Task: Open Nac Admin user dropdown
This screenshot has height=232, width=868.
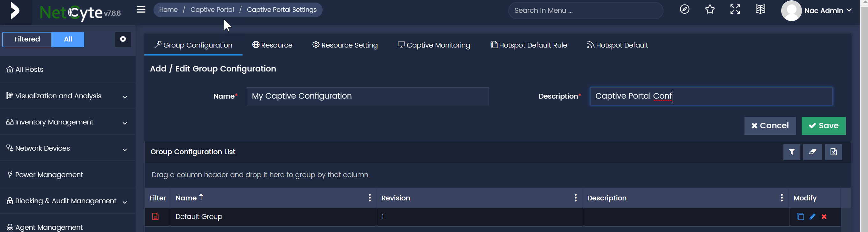Action: pos(828,11)
